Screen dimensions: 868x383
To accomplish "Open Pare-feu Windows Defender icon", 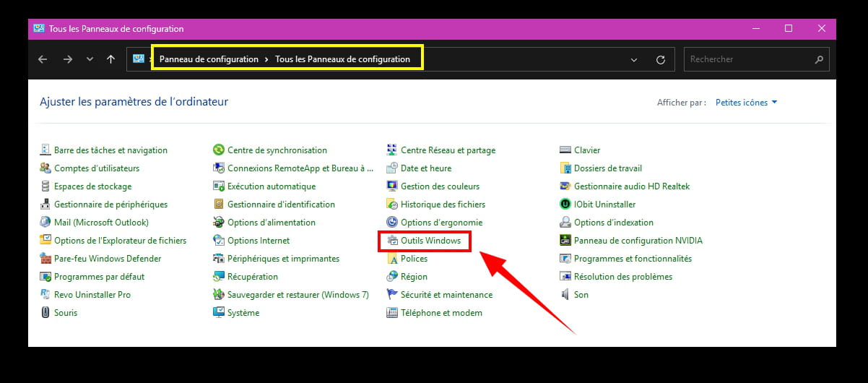I will tap(45, 259).
